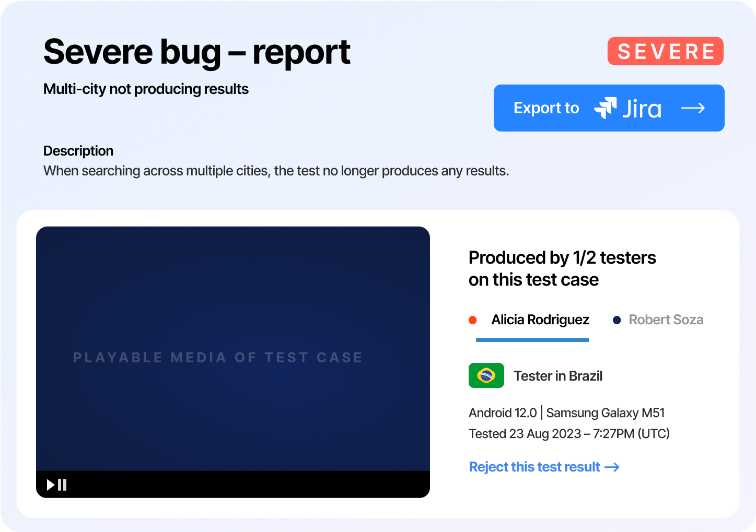
Task: Select the Alicia Rodriguez tab
Action: coord(540,320)
